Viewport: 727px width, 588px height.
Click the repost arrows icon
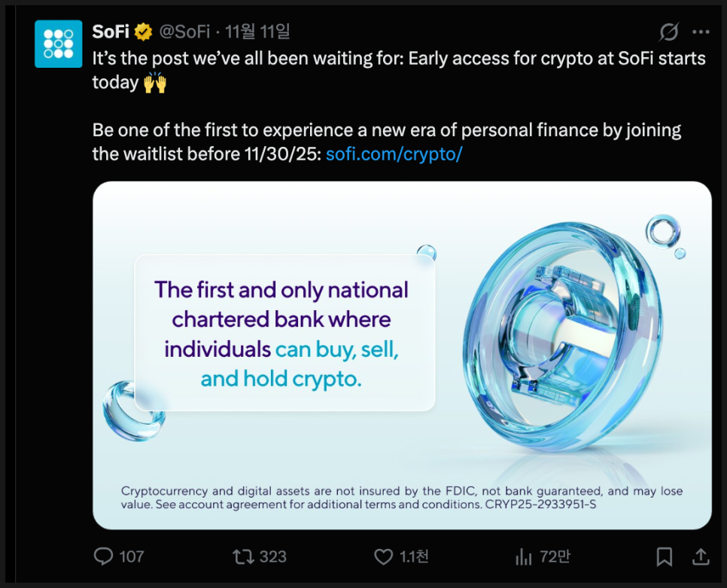243,556
